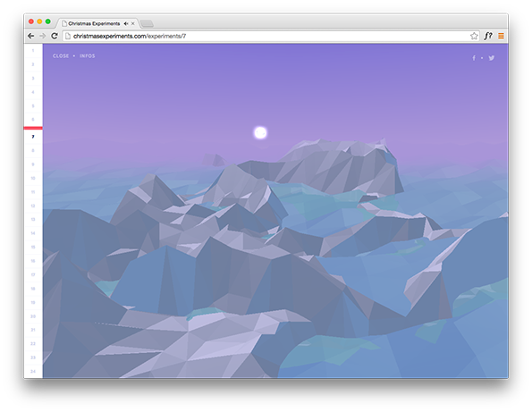Select experiment day 5 in sidebar
Screen dimensions: 532x412
coord(33,106)
